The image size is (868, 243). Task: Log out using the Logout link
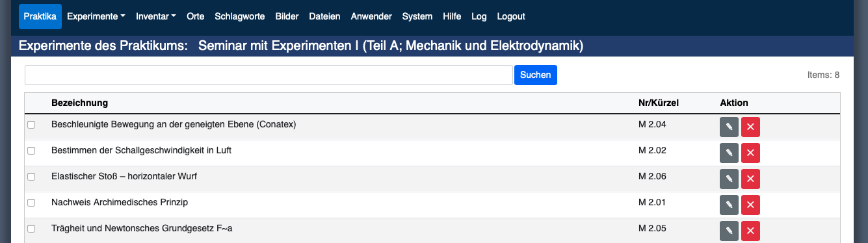coord(511,16)
